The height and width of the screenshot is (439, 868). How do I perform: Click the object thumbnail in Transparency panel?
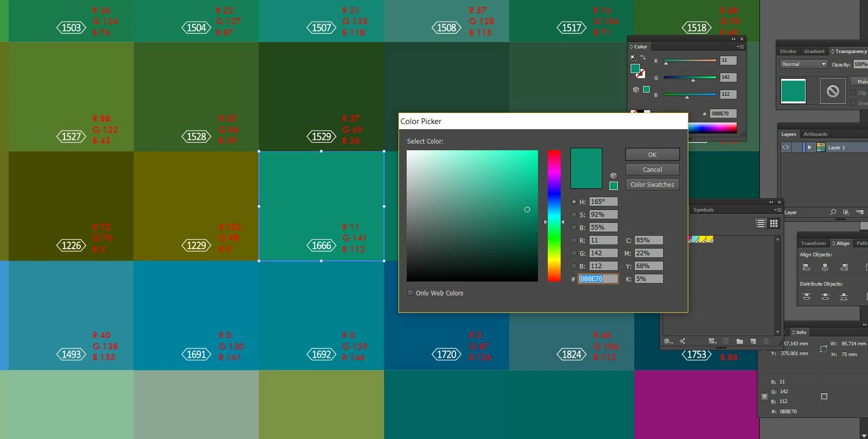click(x=793, y=91)
